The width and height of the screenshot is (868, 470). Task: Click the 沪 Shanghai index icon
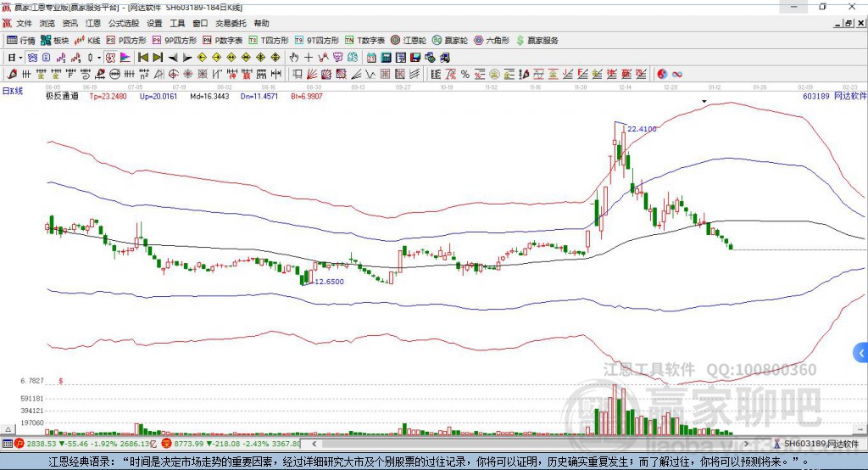coord(19,444)
